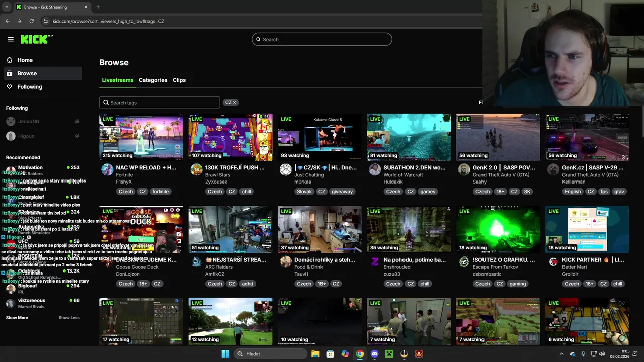Switch to the Categories tab
644x362 pixels.
(153, 80)
